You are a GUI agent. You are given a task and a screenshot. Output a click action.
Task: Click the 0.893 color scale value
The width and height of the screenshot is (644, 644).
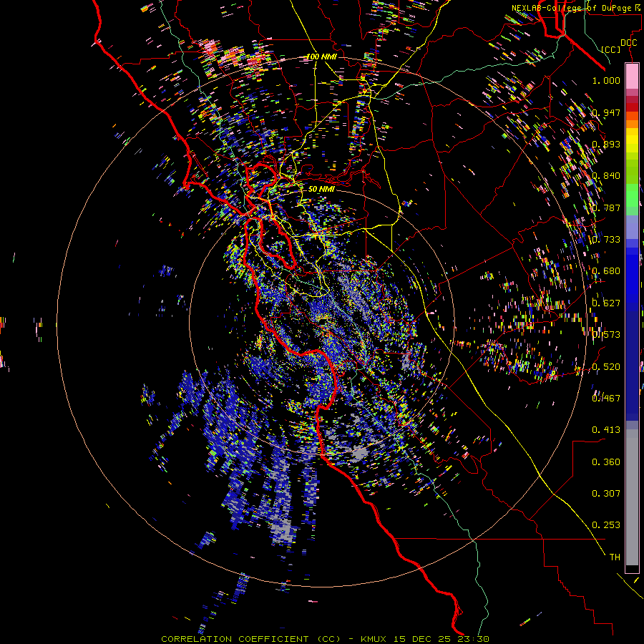pos(606,144)
